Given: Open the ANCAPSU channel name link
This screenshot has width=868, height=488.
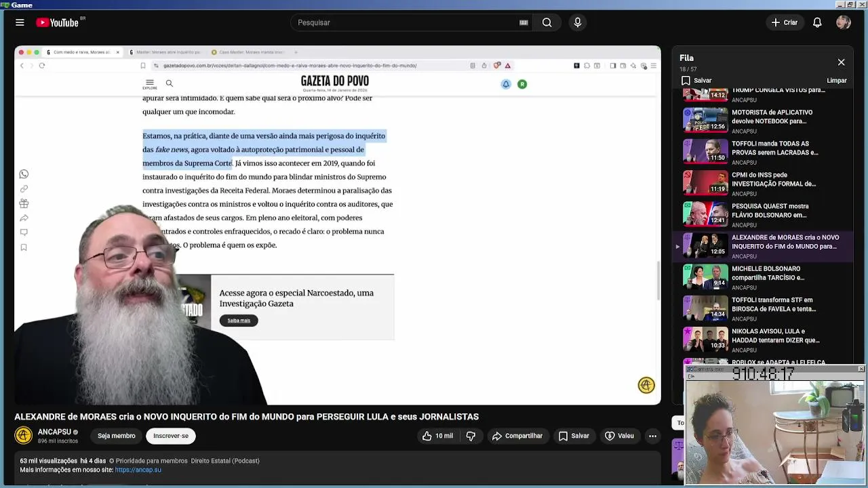Looking at the screenshot, I should 54,432.
